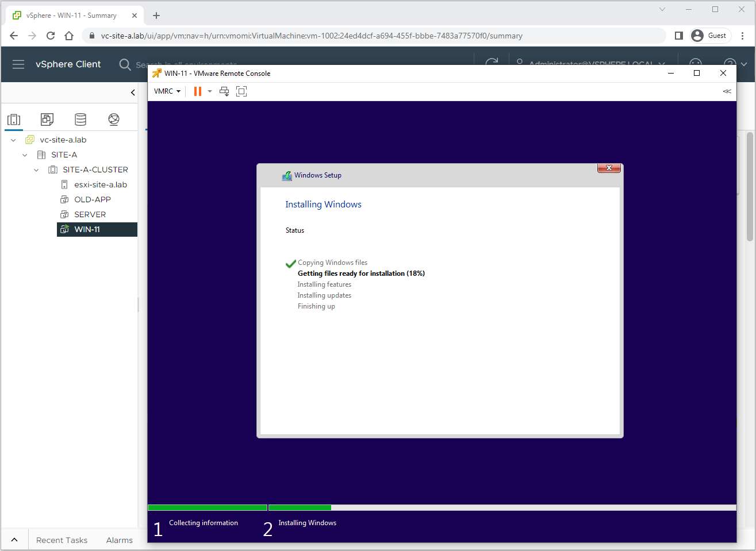Collapse the SITE-A datacenter node
Screen dimensions: 756x551
(25, 155)
